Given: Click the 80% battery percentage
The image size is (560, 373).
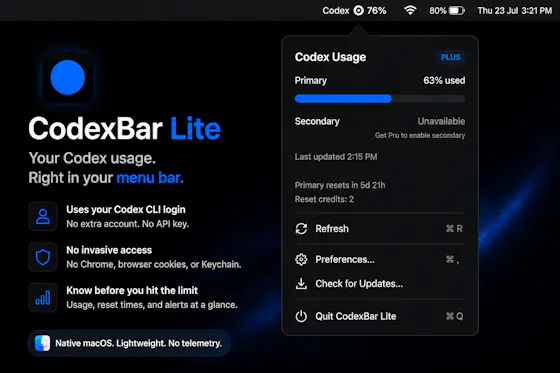Looking at the screenshot, I should pyautogui.click(x=438, y=11).
